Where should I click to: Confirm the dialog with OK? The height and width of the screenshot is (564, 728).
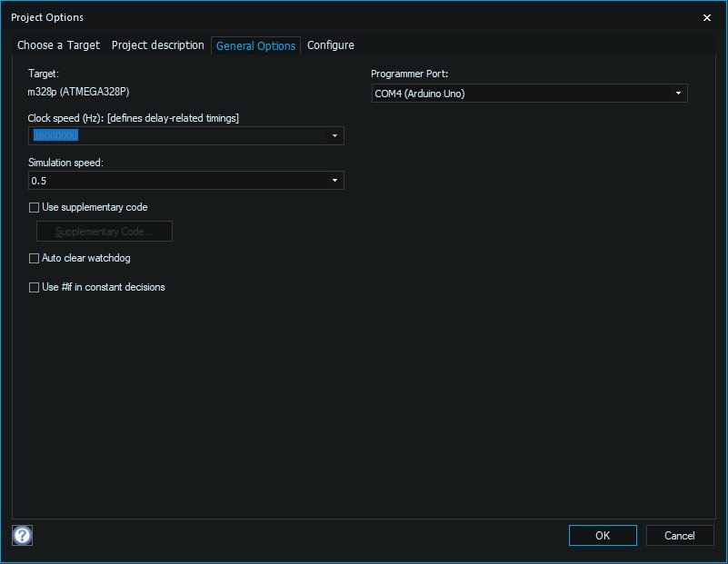point(603,536)
